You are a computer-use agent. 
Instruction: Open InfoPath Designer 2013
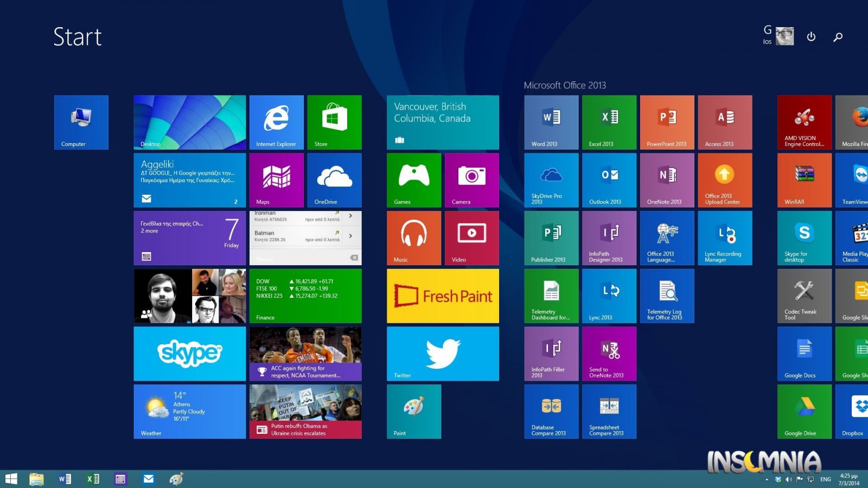click(609, 238)
